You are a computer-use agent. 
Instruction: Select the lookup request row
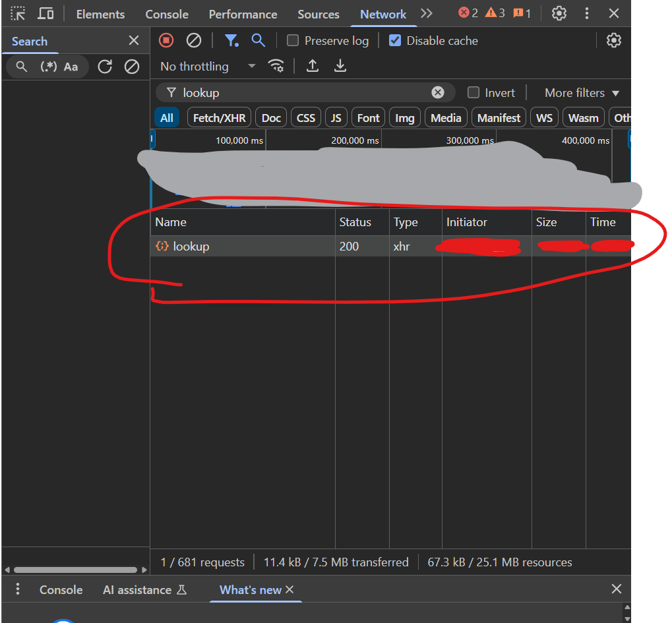(x=191, y=247)
